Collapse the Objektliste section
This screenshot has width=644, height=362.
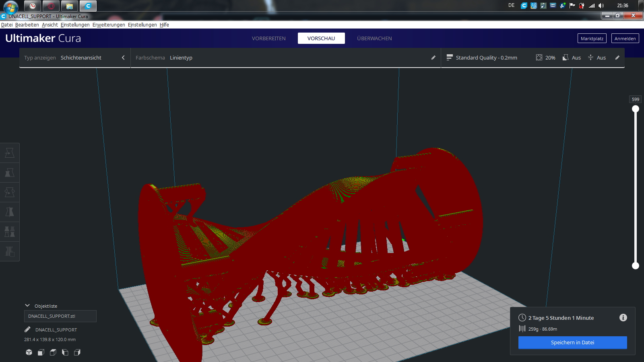27,306
